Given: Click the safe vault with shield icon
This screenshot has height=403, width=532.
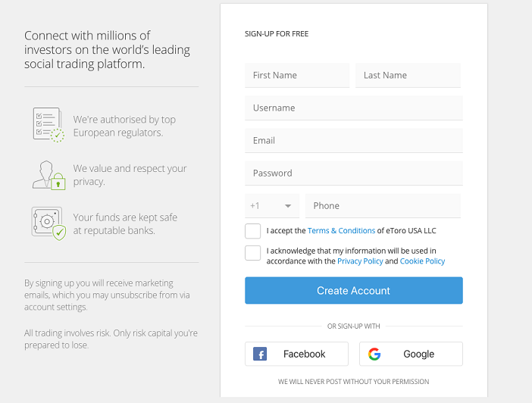Looking at the screenshot, I should [x=49, y=223].
